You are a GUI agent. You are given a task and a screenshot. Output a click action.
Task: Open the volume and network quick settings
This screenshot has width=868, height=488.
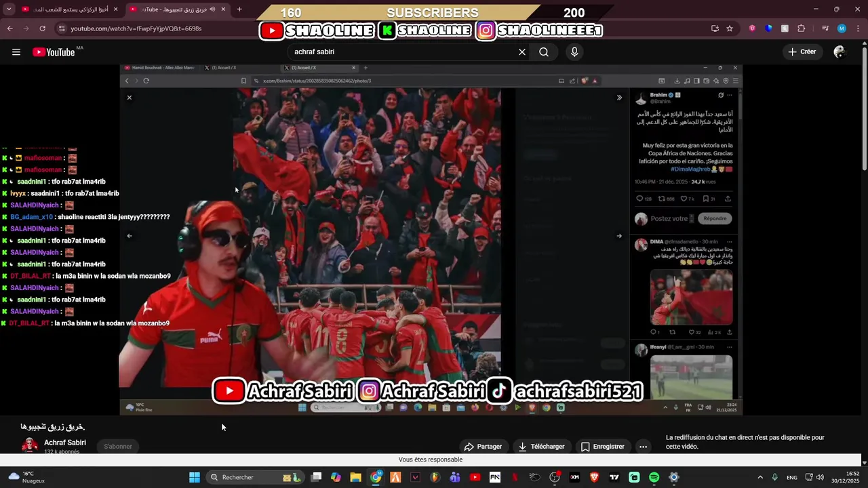815,477
